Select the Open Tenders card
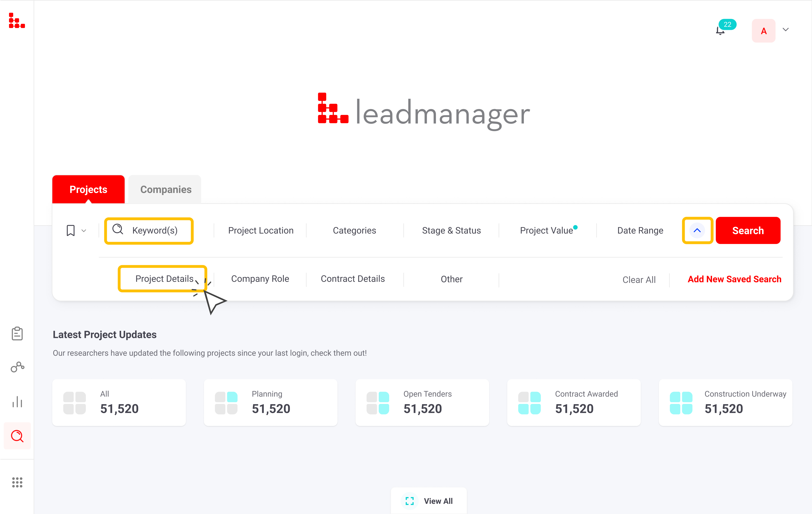This screenshot has width=812, height=514. (422, 402)
